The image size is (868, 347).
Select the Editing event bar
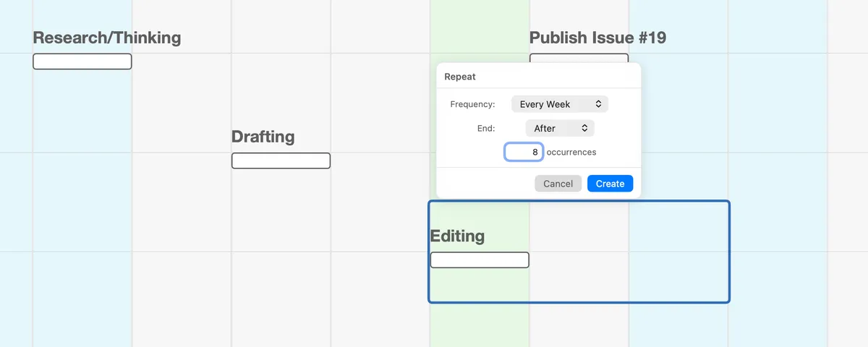480,260
